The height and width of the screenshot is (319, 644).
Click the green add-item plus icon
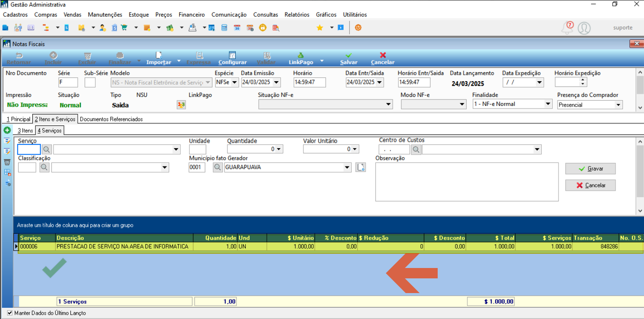coord(7,130)
